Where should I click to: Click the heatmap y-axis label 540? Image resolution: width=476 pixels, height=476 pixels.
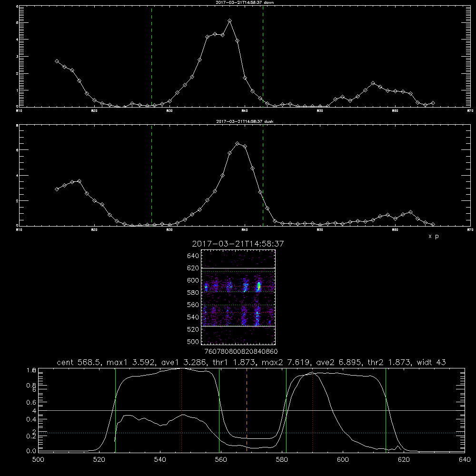click(x=193, y=317)
